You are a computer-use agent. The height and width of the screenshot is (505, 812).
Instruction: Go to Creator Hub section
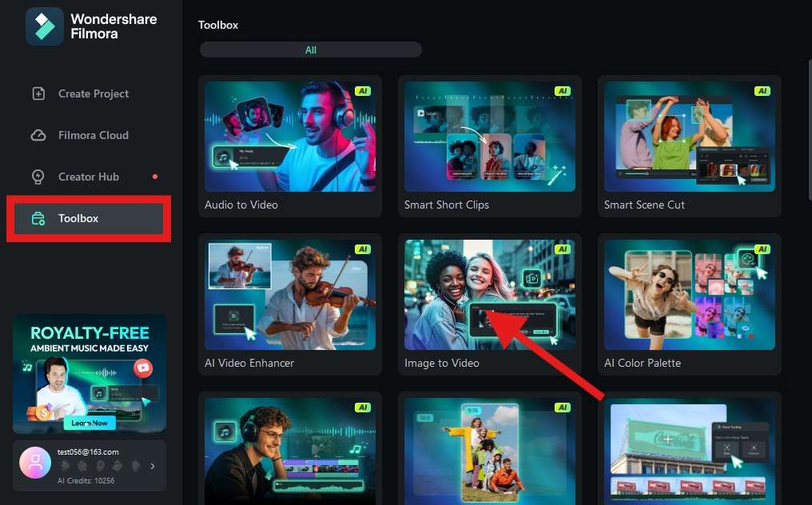tap(89, 177)
